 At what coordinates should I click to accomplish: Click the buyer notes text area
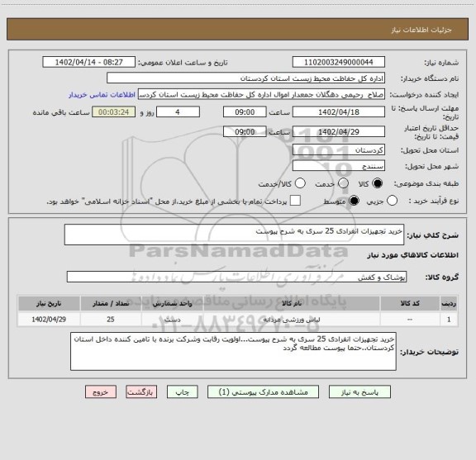(233, 351)
